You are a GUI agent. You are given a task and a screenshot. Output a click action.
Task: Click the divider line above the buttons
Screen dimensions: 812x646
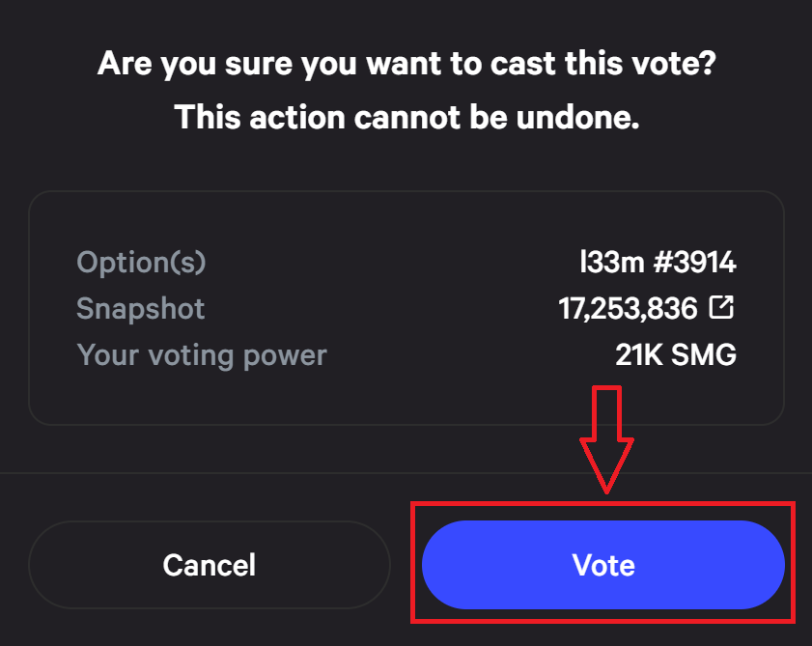click(406, 473)
